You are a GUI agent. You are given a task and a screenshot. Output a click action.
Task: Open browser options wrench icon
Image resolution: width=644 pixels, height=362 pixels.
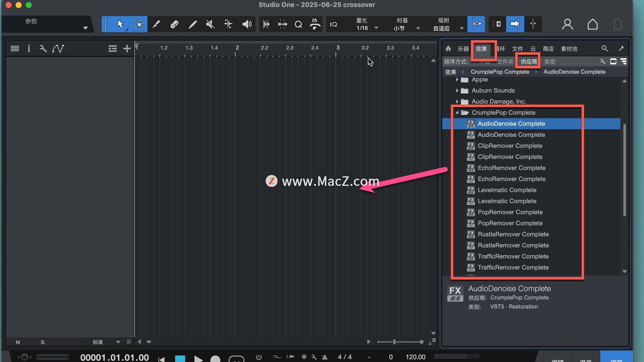coord(603,61)
